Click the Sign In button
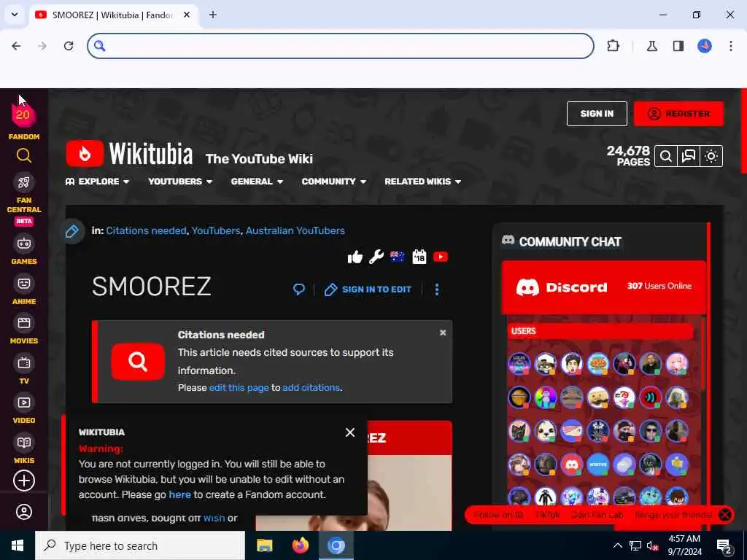Image resolution: width=747 pixels, height=560 pixels. [597, 114]
